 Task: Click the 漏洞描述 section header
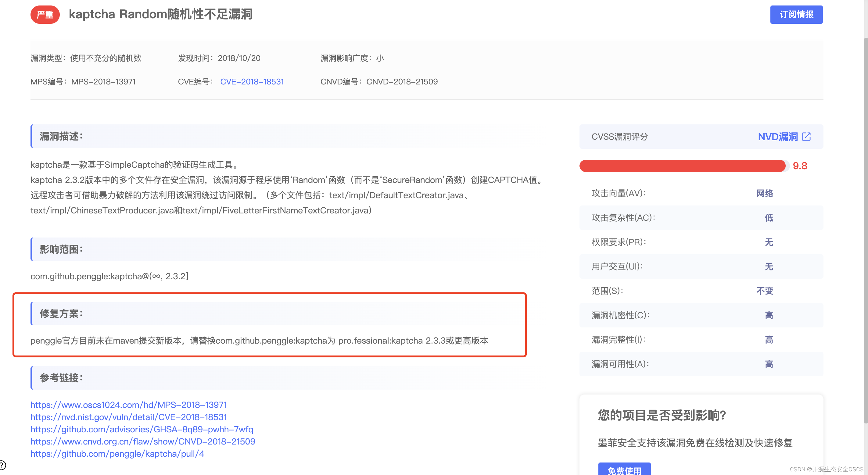point(61,136)
